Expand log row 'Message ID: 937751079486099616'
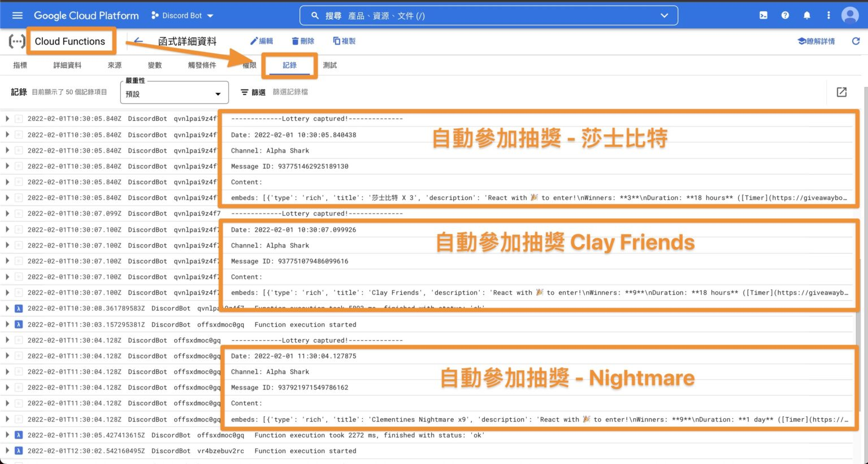The height and width of the screenshot is (464, 868). [7, 261]
